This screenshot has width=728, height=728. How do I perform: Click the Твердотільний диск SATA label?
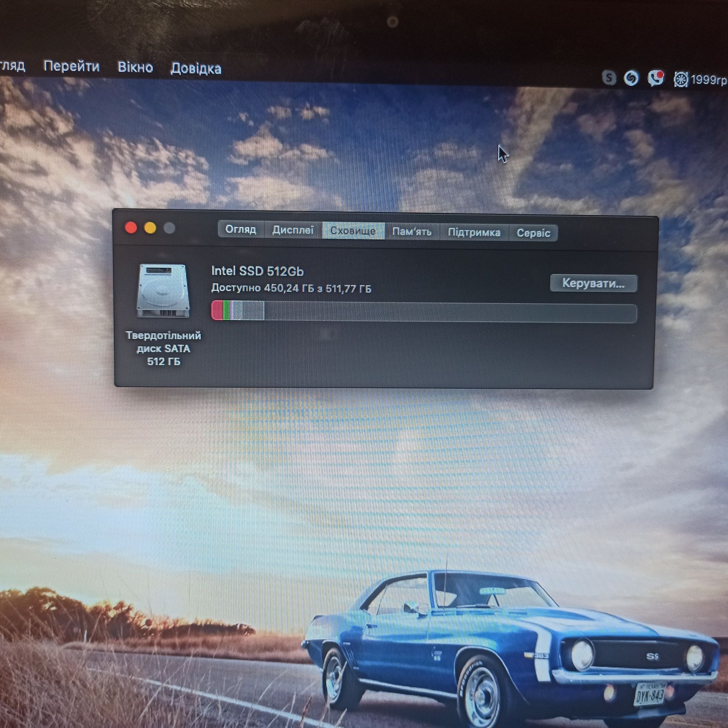(164, 348)
